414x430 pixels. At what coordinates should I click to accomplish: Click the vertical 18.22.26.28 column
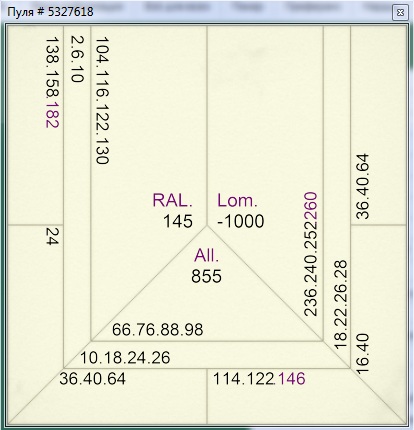coord(340,305)
